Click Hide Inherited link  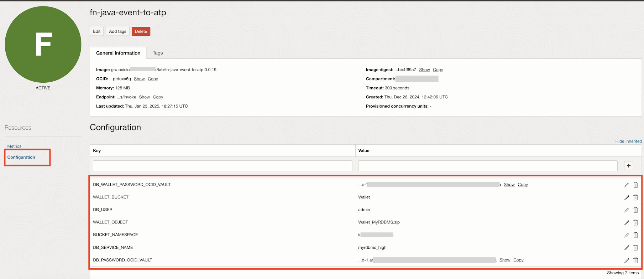click(628, 141)
